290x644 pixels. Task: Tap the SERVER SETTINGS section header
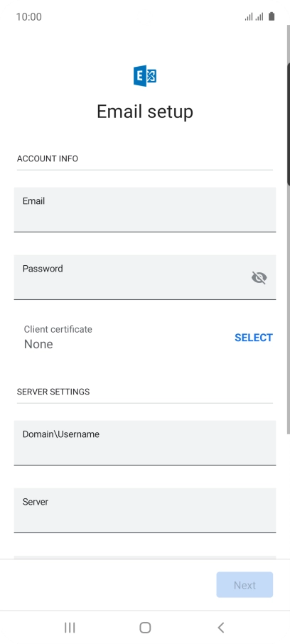[x=53, y=392]
